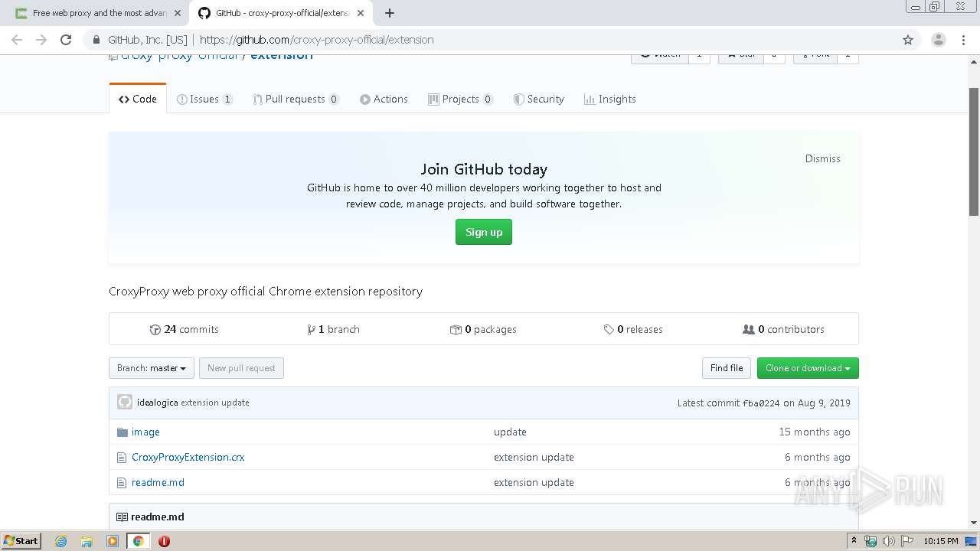Click the scrollbar down arrow
The image size is (980, 551).
pos(974,523)
